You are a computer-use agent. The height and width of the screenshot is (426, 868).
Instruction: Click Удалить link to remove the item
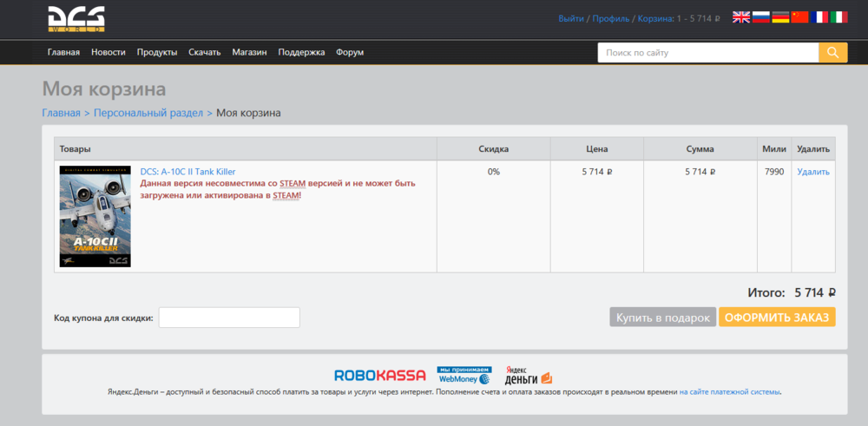point(813,172)
